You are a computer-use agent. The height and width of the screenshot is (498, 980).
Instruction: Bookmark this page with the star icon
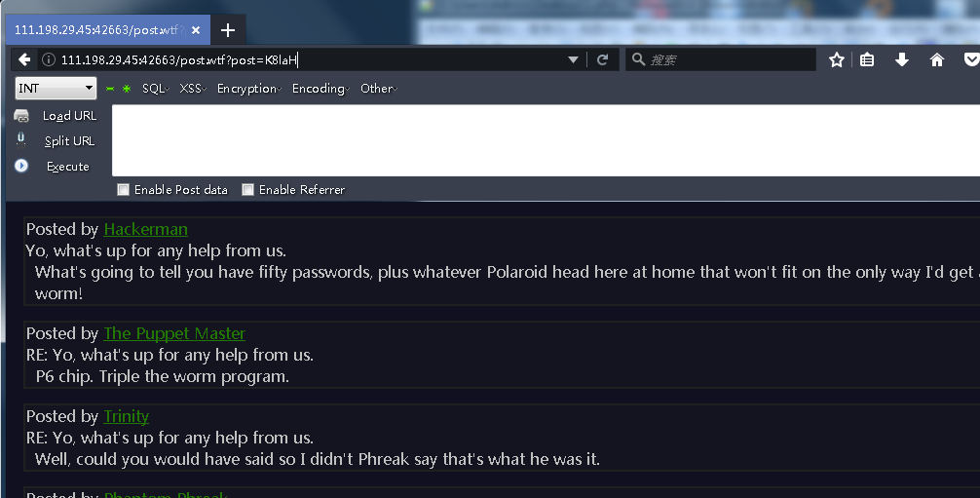point(836,59)
